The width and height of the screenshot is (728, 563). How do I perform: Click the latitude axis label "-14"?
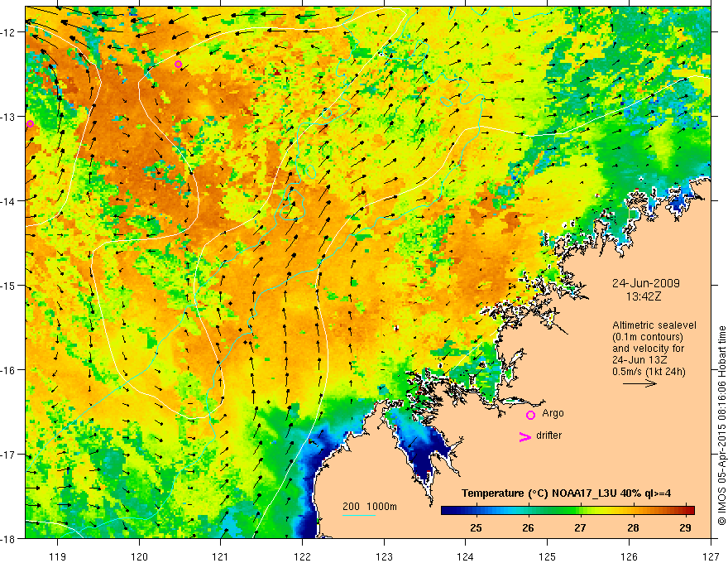click(9, 201)
